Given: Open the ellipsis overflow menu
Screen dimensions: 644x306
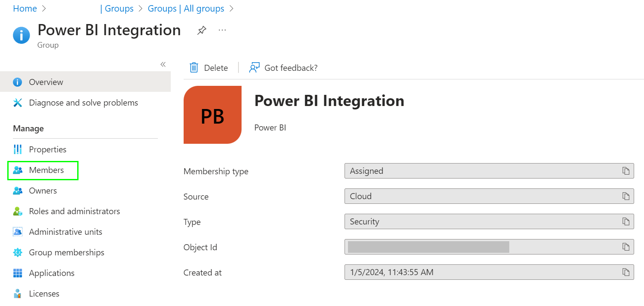Looking at the screenshot, I should coord(222,30).
